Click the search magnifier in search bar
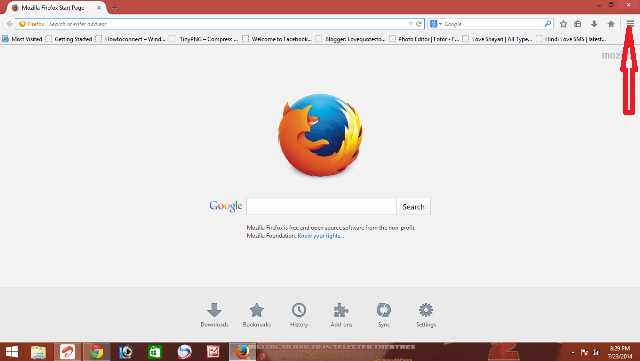The width and height of the screenshot is (640, 361). (548, 24)
